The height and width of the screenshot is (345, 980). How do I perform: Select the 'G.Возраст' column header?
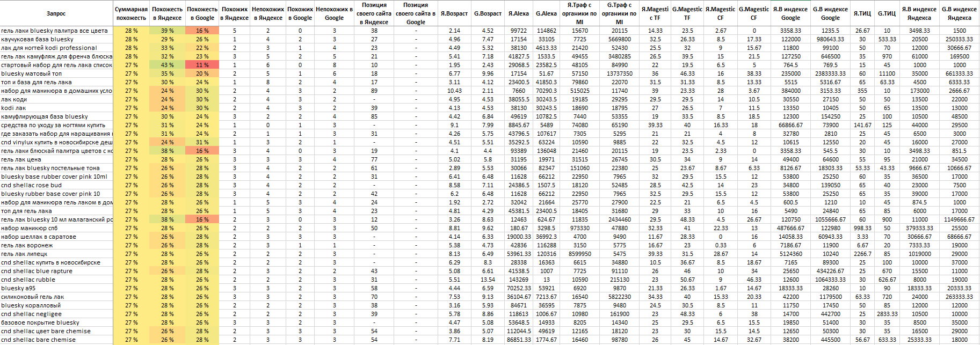488,13
